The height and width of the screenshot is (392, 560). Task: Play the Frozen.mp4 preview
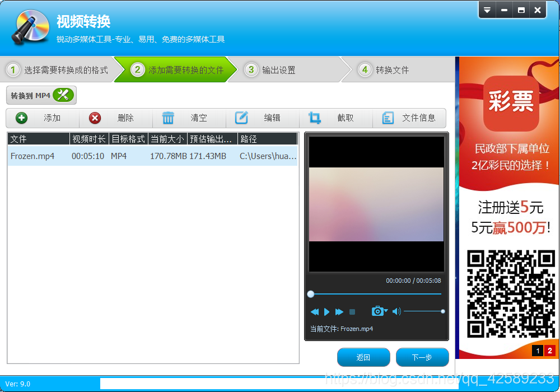click(x=327, y=312)
